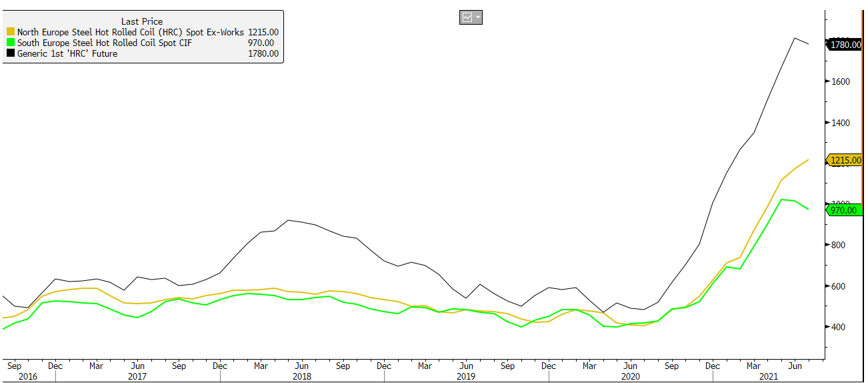Click the yellow North Europe legend swatch
This screenshot has height=383, width=868.
point(10,32)
